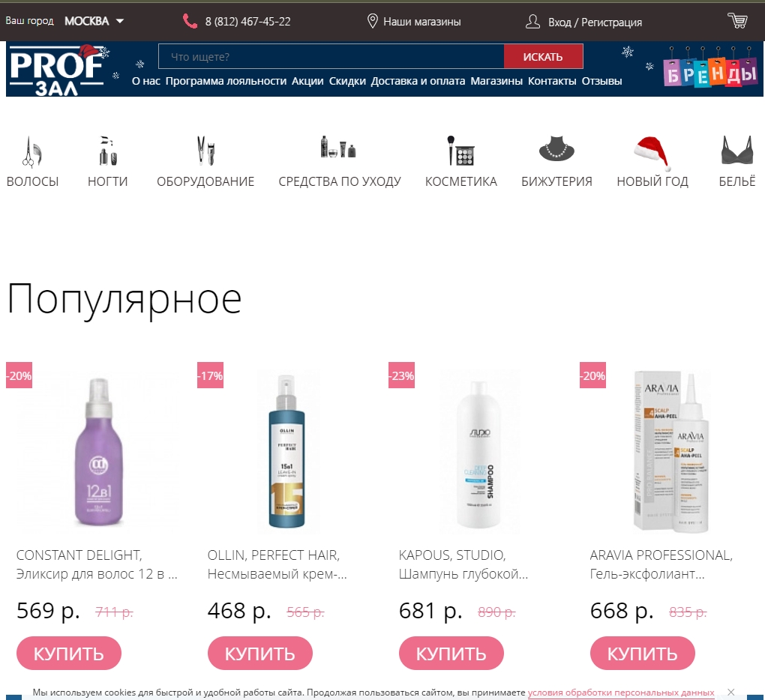The image size is (765, 700).
Task: Click the Популярное heading
Action: pos(124,299)
